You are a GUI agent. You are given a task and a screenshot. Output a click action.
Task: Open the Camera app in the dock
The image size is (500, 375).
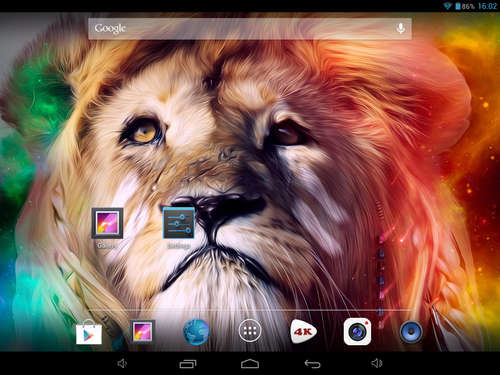coord(357,332)
